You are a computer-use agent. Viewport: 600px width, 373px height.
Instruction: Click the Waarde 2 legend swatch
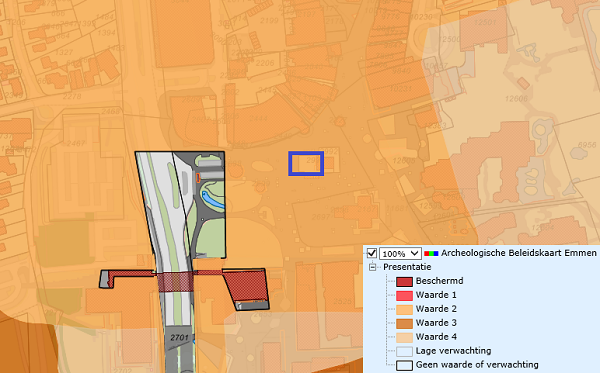click(404, 309)
